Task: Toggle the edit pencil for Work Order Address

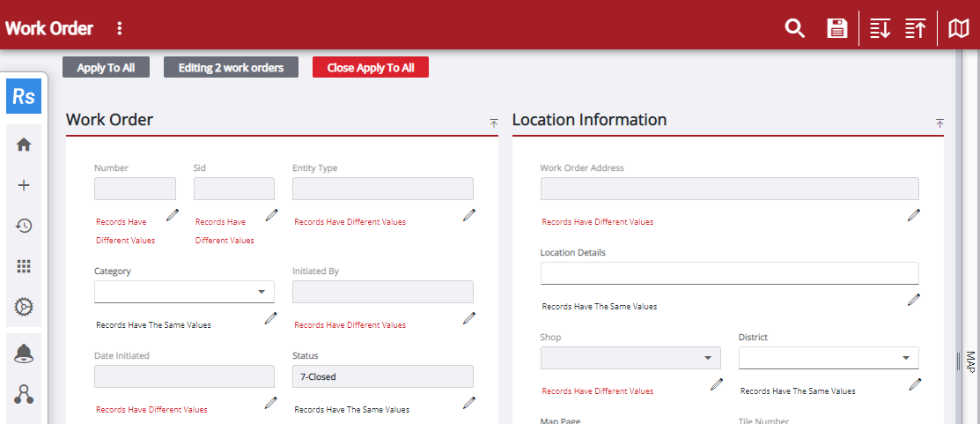Action: tap(914, 215)
